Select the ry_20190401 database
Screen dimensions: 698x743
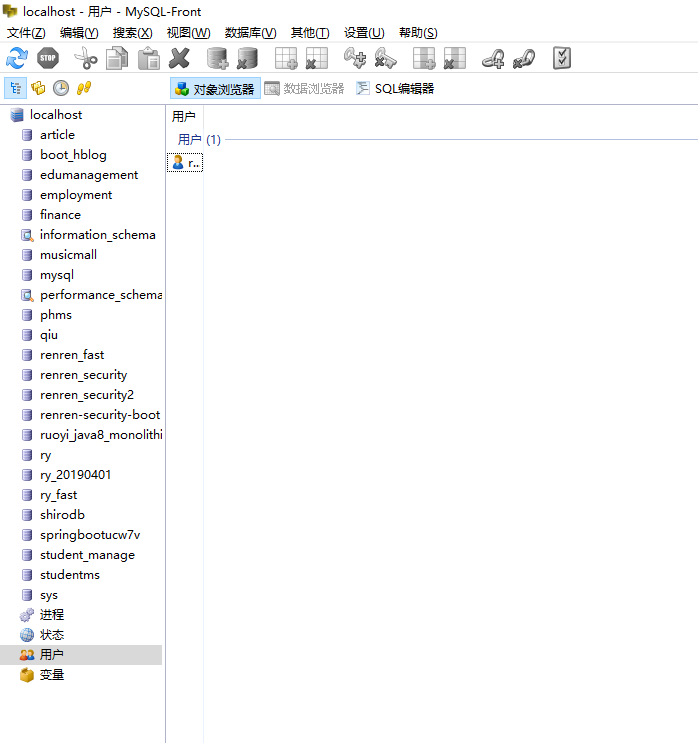click(x=75, y=475)
